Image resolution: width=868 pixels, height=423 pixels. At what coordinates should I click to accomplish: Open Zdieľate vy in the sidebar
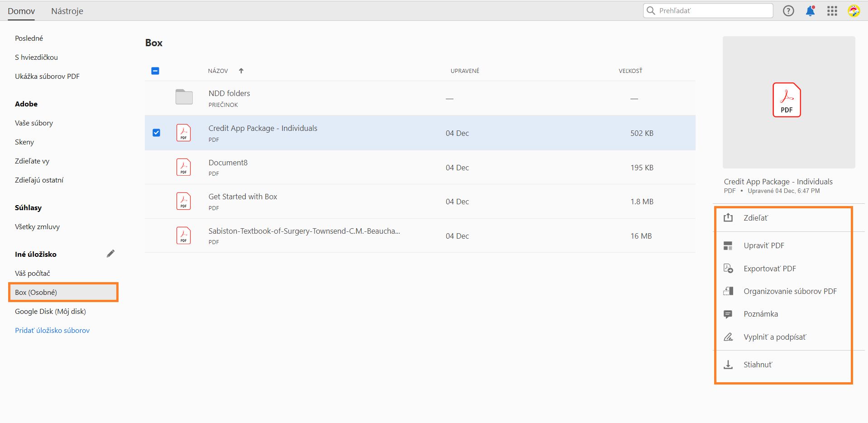click(32, 161)
